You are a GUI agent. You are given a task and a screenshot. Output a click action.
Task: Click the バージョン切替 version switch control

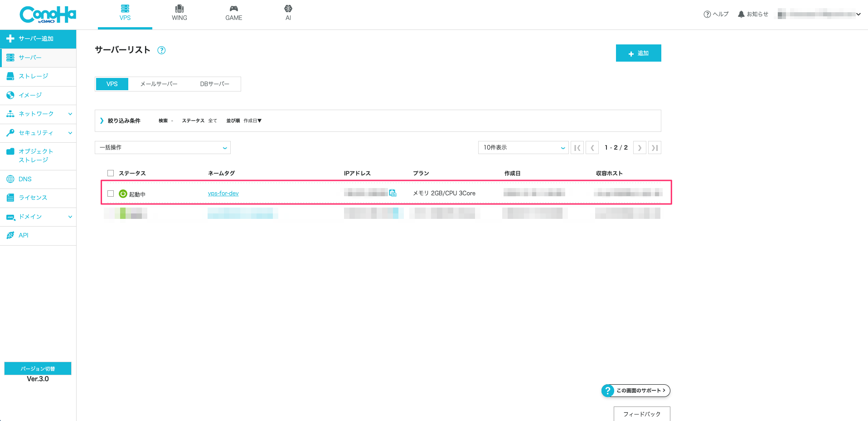click(38, 368)
